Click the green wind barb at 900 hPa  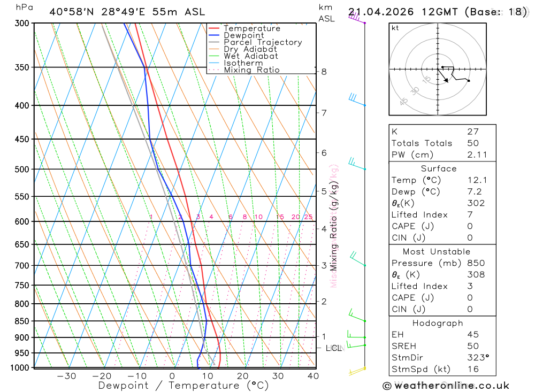pos(356,334)
